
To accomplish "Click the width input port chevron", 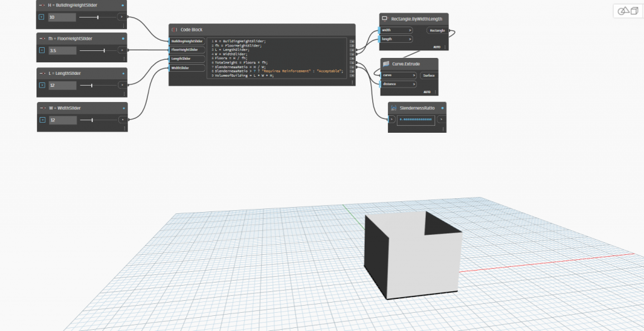I will 410,30.
